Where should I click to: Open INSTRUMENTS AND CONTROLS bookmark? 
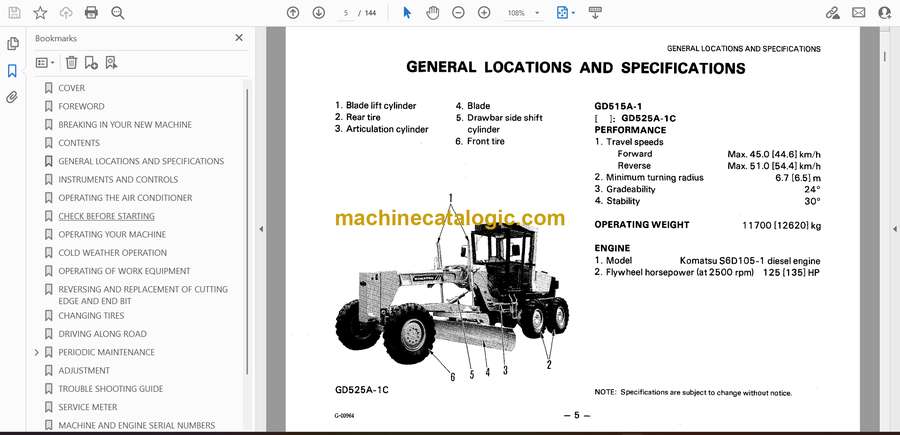pos(118,180)
